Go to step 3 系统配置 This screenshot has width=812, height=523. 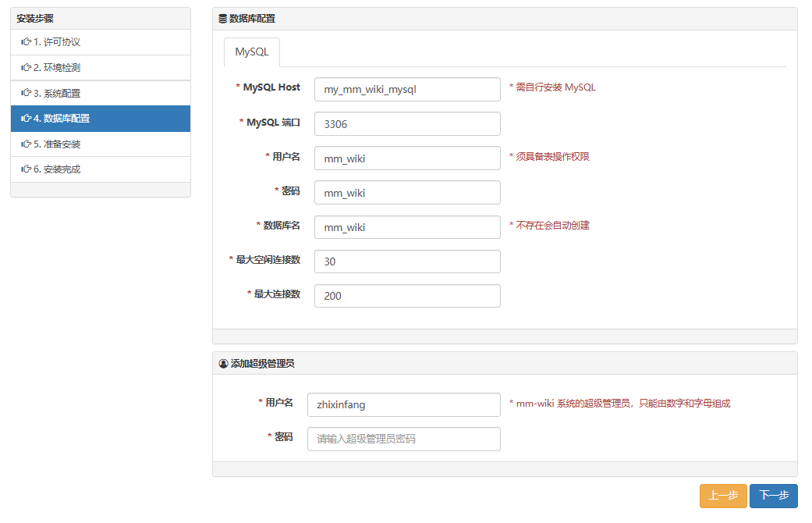[101, 94]
